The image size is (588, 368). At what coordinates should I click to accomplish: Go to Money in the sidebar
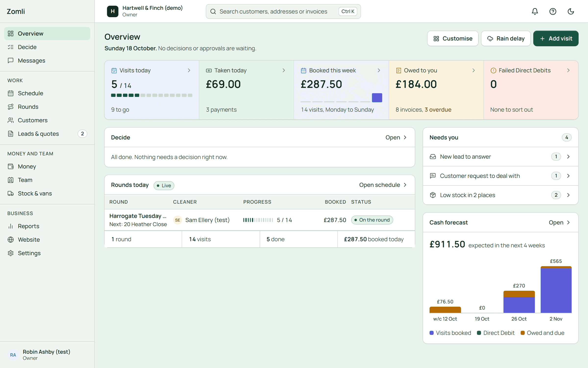pos(47,166)
